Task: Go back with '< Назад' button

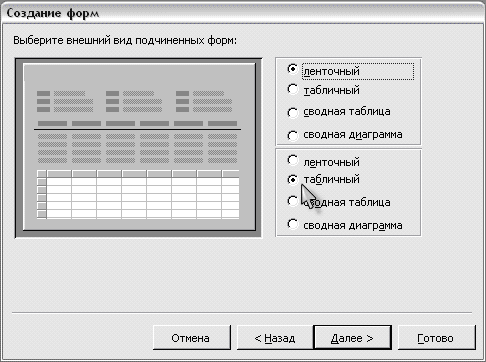Action: (x=275, y=338)
